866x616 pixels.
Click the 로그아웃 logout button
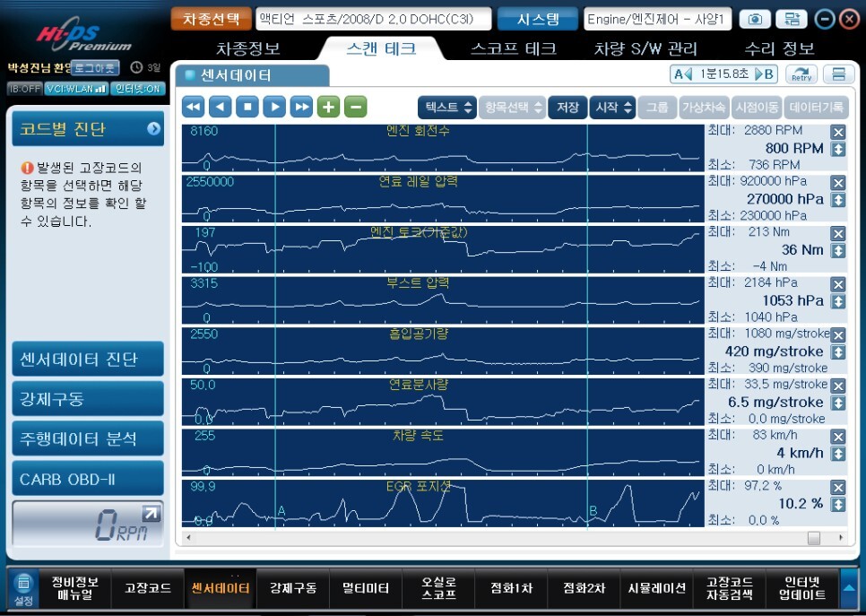click(95, 68)
